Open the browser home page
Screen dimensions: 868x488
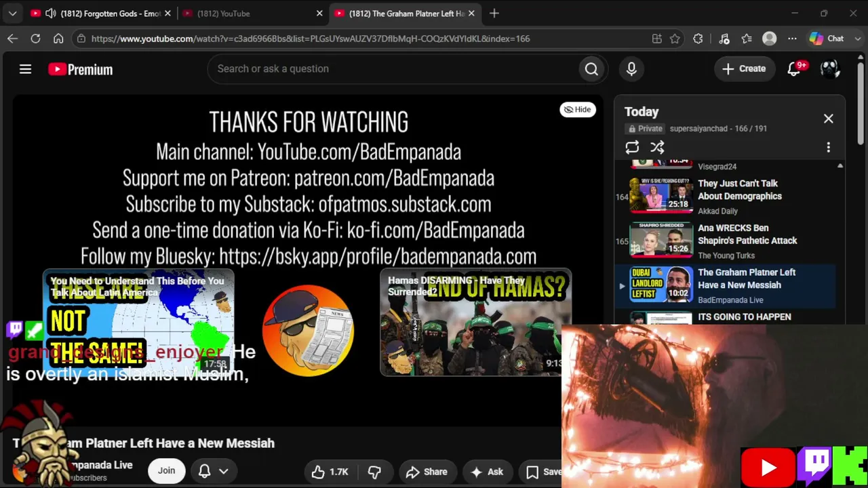[58, 39]
